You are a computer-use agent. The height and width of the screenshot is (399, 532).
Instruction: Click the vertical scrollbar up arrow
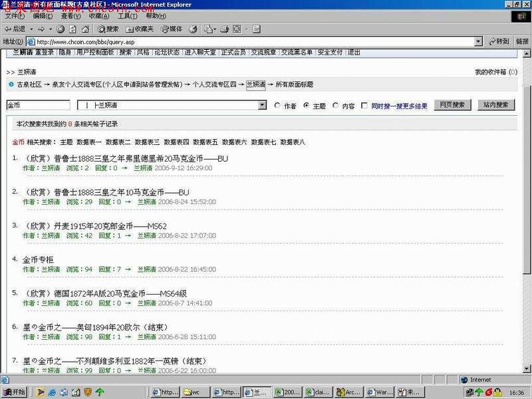pos(527,53)
